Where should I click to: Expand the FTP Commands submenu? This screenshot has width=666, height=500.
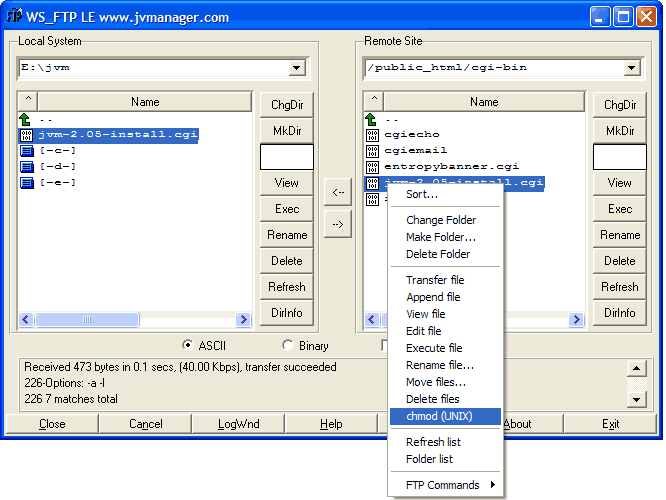click(446, 485)
